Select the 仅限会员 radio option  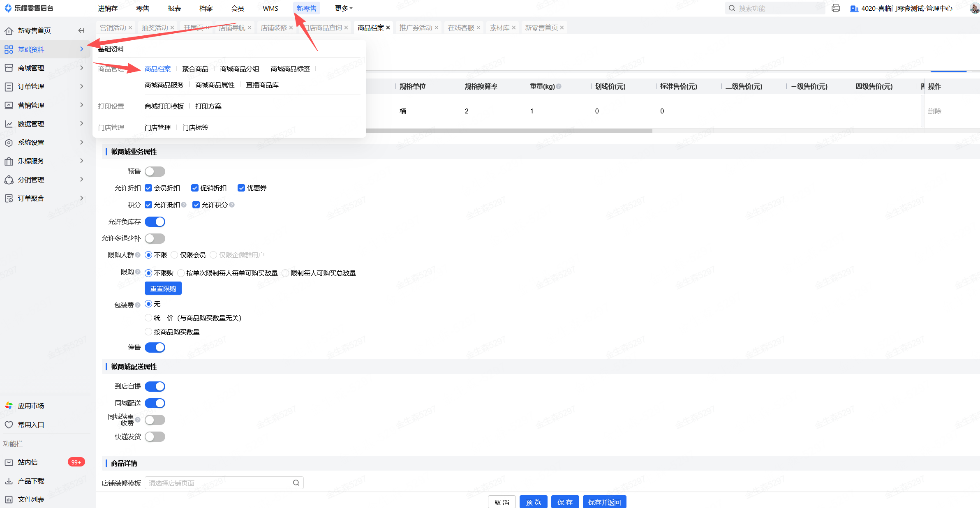coord(175,255)
